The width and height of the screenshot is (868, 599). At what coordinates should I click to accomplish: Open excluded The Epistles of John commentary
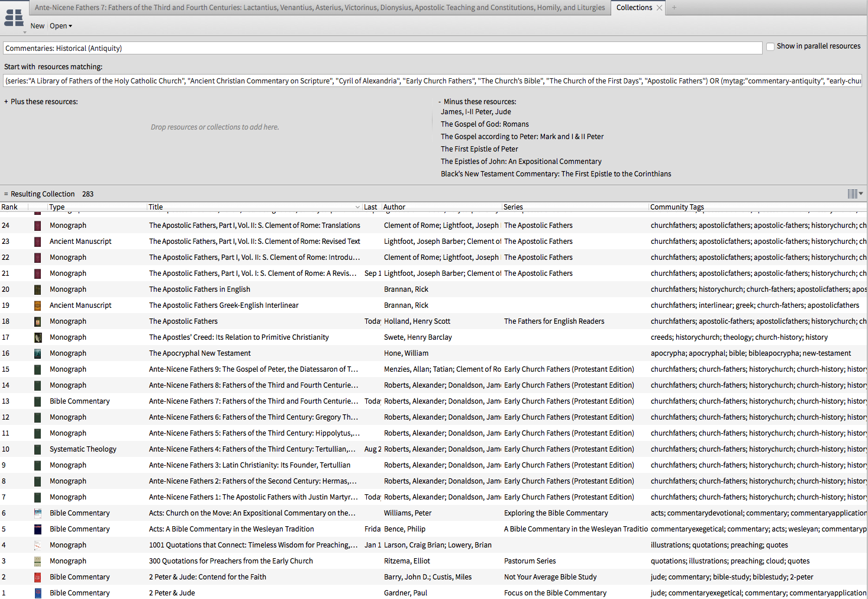[x=521, y=162]
